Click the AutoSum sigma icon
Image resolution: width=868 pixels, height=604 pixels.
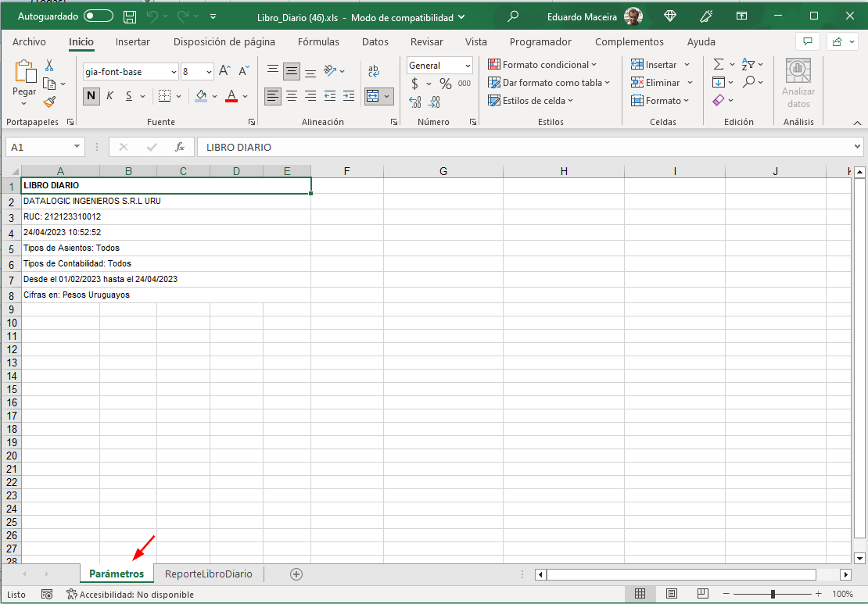pos(719,64)
